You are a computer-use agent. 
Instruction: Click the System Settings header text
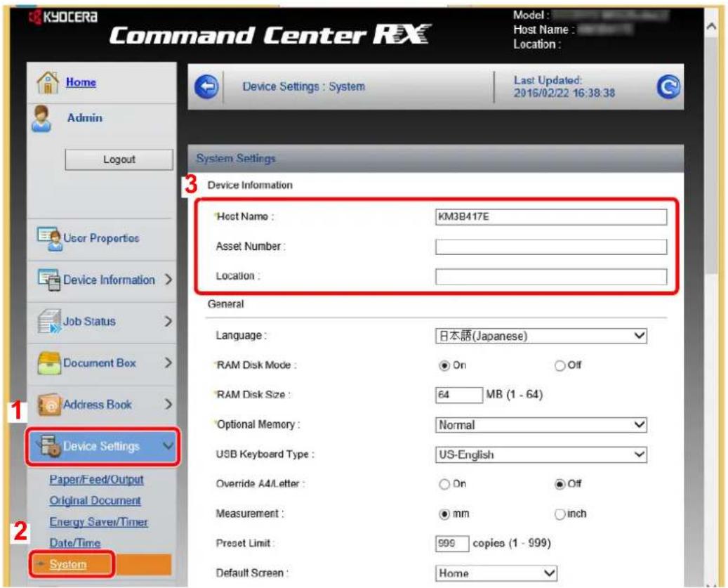tap(236, 158)
